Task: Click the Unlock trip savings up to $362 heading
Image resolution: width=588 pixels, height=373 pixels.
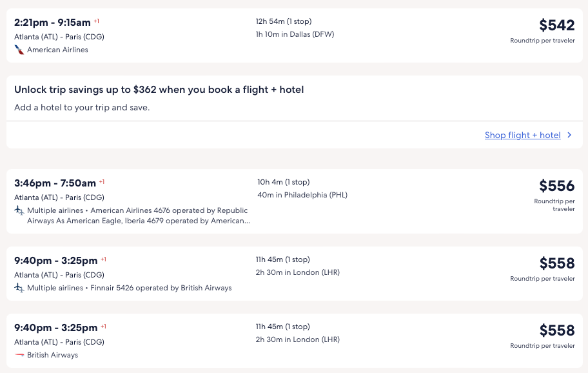Action: 159,90
